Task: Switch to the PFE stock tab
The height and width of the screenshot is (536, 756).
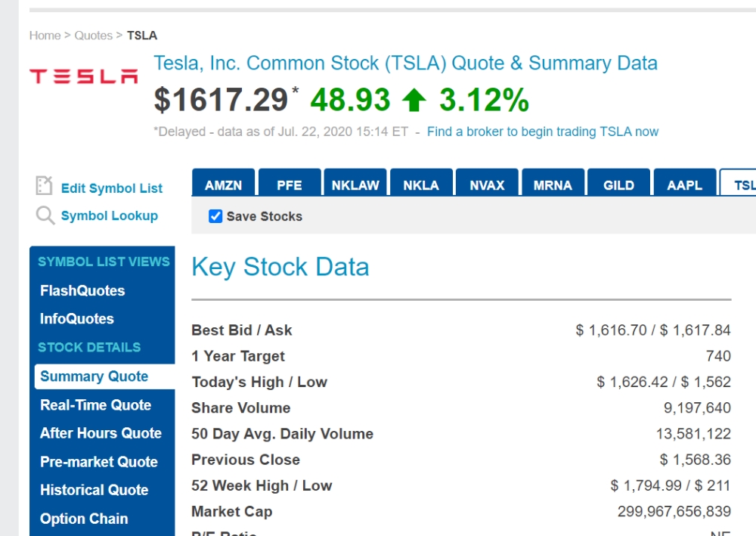Action: (290, 185)
